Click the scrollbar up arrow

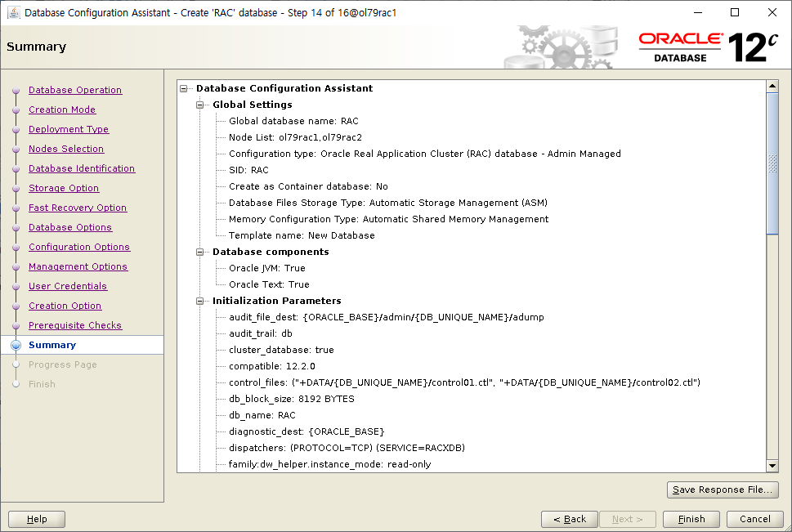point(772,87)
